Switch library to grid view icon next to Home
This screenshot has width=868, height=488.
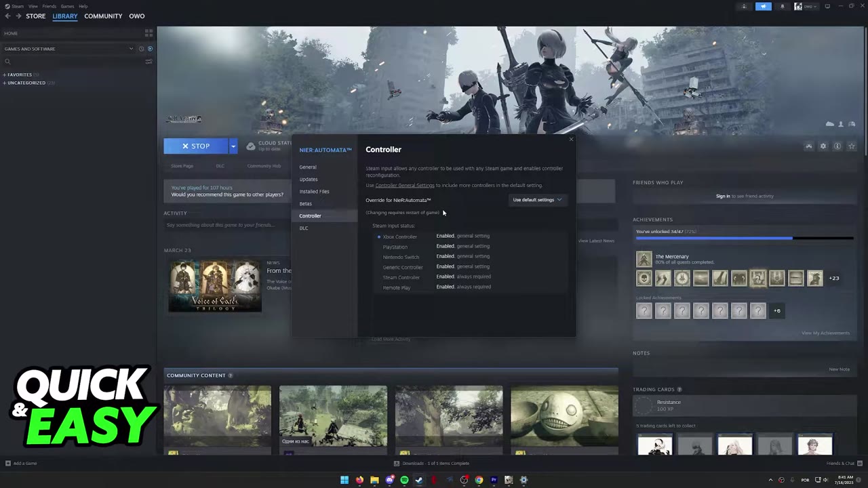149,33
